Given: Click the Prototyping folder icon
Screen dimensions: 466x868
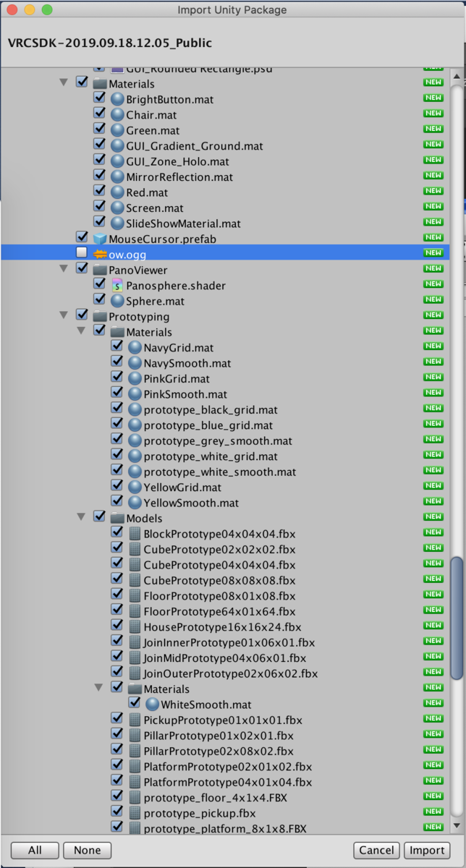Looking at the screenshot, I should (100, 316).
